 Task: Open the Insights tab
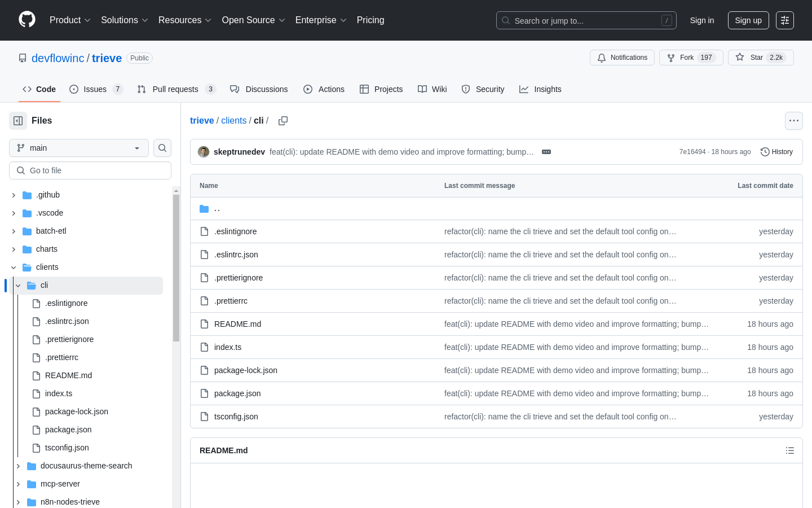pyautogui.click(x=540, y=89)
